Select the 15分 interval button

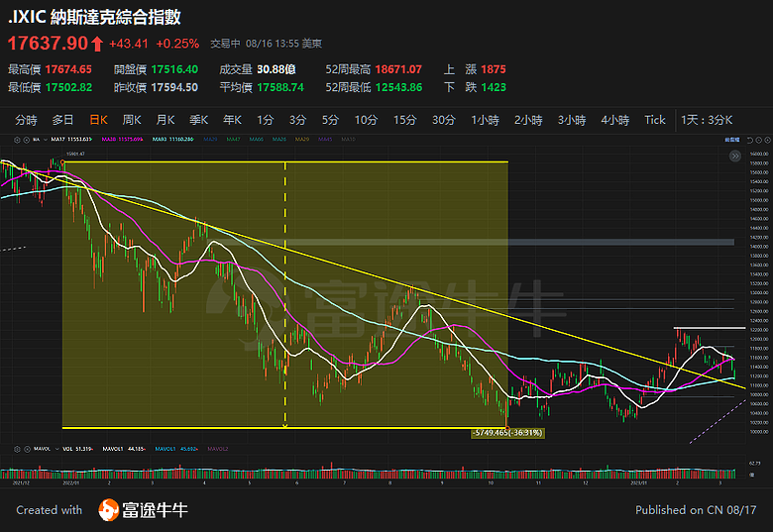404,120
